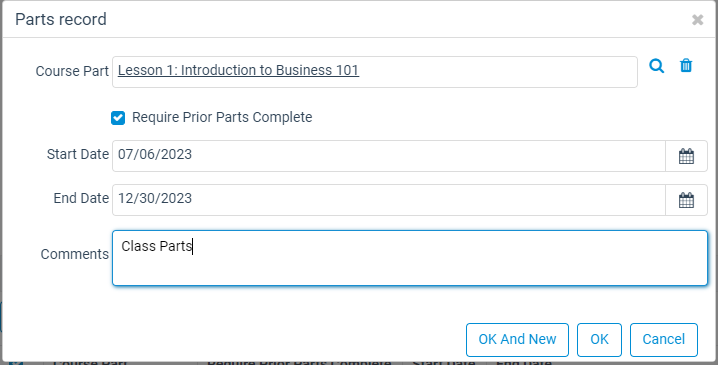Viewport: 718px width, 365px height.
Task: Click the End Date field label
Action: tap(81, 198)
